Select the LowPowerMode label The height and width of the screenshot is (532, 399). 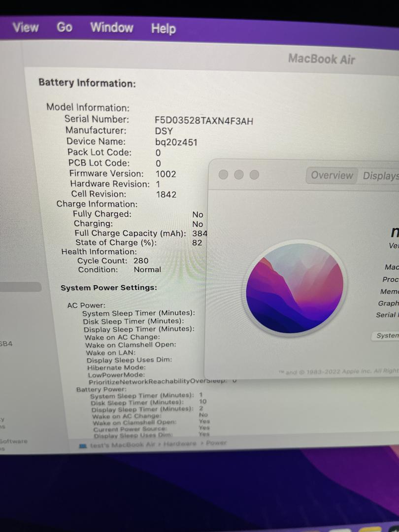[x=116, y=375]
